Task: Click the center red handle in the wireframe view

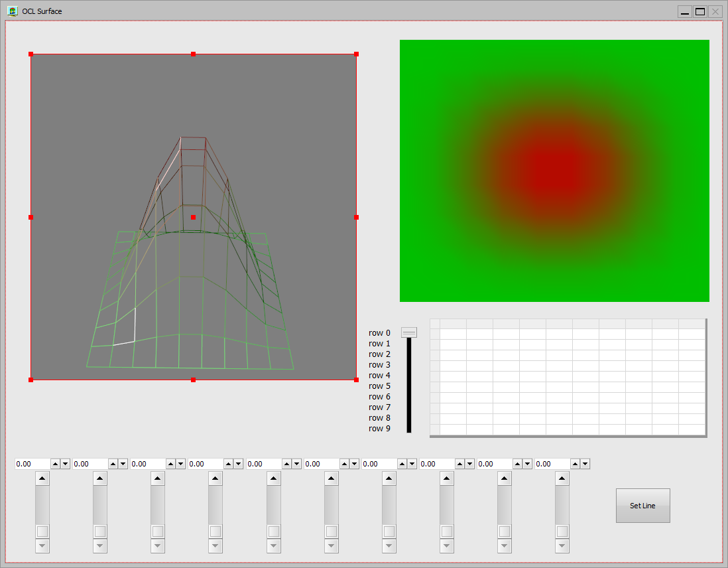Action: pyautogui.click(x=193, y=217)
